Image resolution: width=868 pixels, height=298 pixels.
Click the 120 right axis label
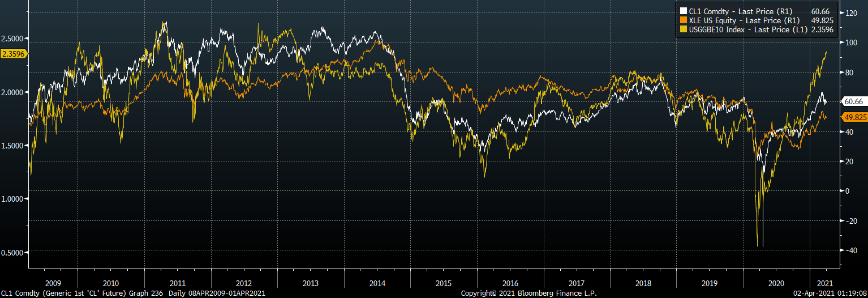850,12
